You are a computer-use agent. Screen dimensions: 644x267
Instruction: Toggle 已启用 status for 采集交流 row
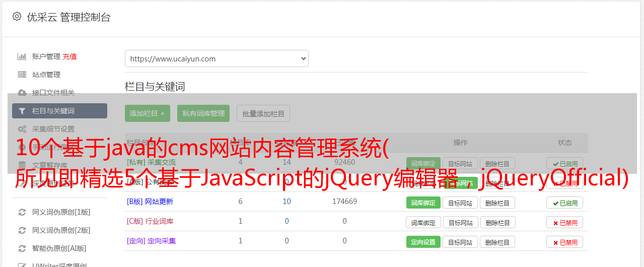[565, 163]
